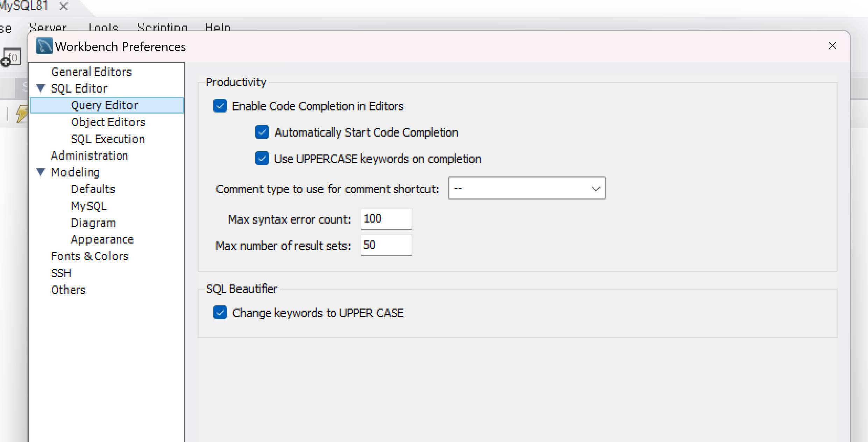The height and width of the screenshot is (442, 868).
Task: Go to the Administration preferences page
Action: click(90, 155)
